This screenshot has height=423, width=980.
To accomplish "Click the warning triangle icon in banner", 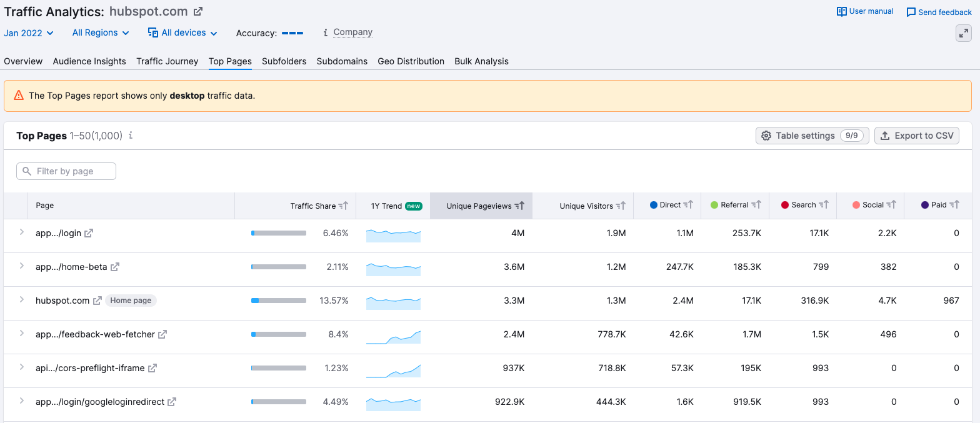I will click(x=18, y=96).
